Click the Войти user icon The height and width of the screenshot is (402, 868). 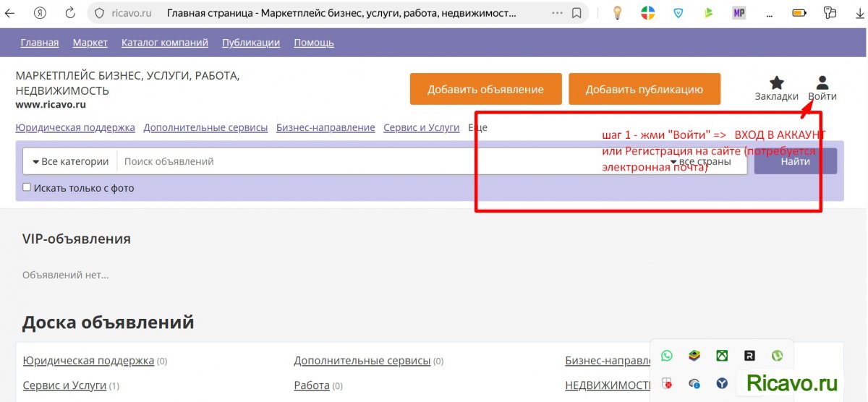[x=822, y=82]
